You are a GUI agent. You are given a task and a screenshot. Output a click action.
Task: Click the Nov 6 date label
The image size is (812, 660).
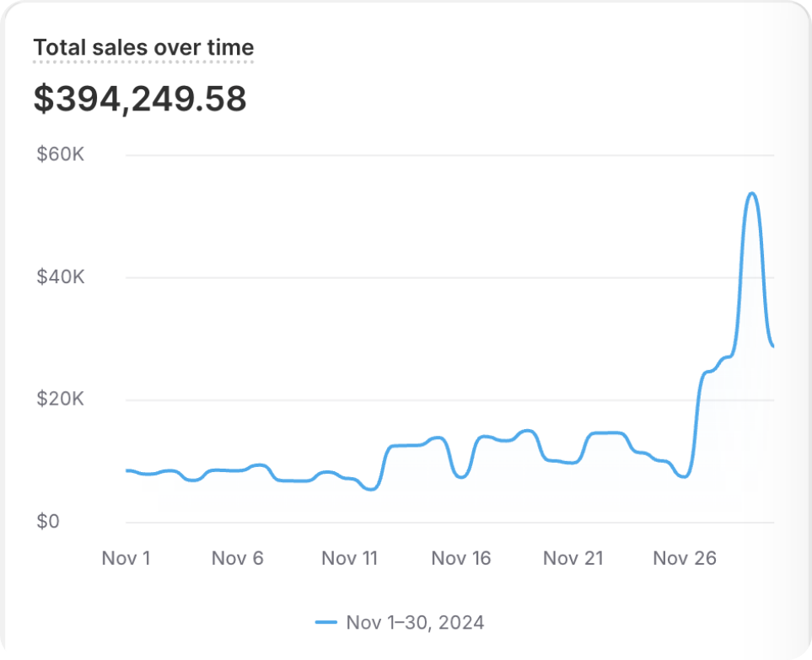(x=237, y=558)
